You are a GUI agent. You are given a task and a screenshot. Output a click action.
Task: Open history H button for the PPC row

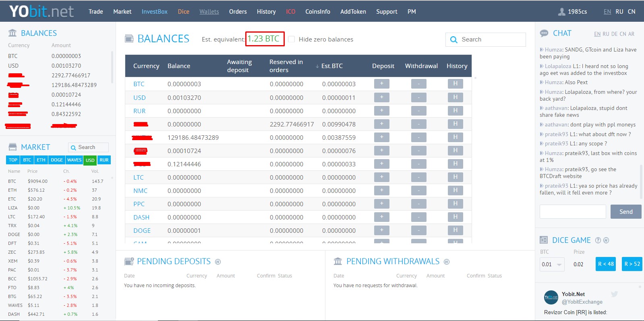(x=455, y=204)
